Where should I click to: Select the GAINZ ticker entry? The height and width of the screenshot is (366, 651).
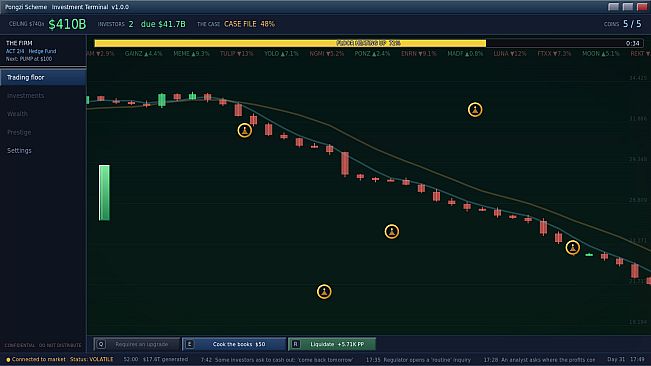click(144, 54)
